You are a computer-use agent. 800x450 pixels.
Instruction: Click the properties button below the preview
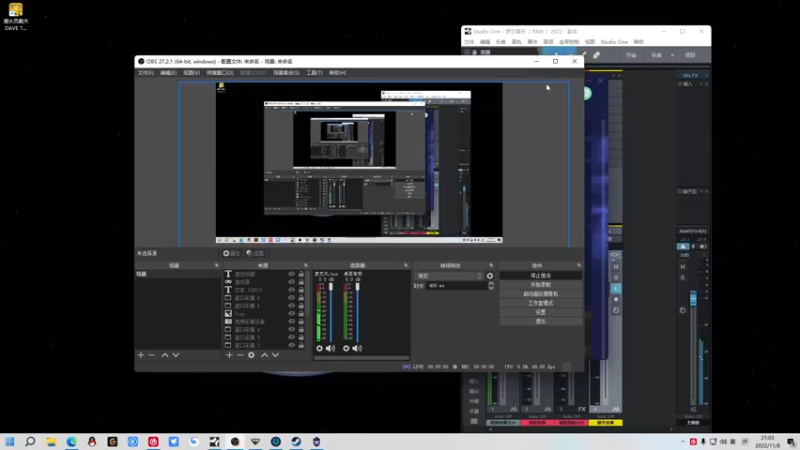point(231,253)
